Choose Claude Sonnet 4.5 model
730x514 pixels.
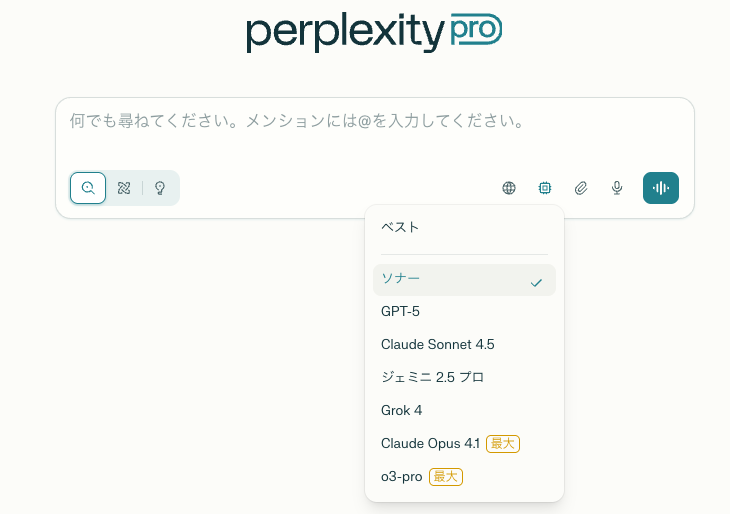pos(437,344)
